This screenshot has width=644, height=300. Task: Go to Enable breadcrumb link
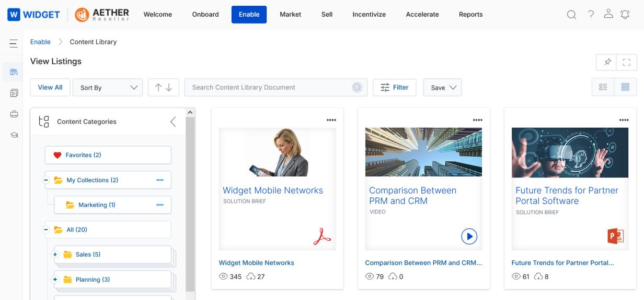point(40,42)
